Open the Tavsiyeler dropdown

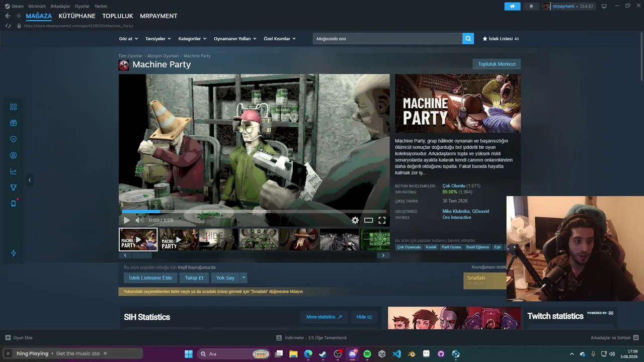point(158,39)
